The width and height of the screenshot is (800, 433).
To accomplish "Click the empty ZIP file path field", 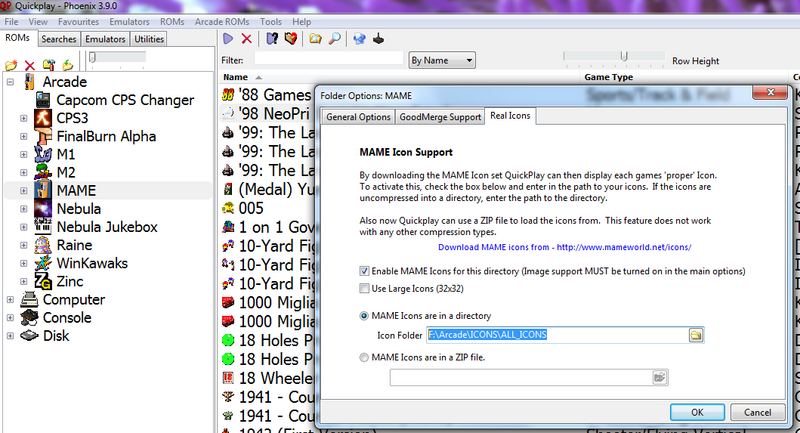I will coord(521,377).
